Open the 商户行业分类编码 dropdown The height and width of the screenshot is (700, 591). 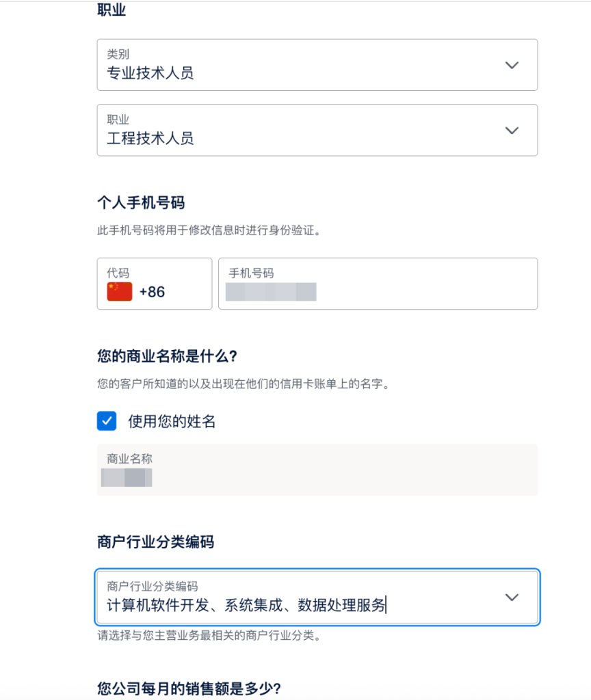(x=317, y=597)
